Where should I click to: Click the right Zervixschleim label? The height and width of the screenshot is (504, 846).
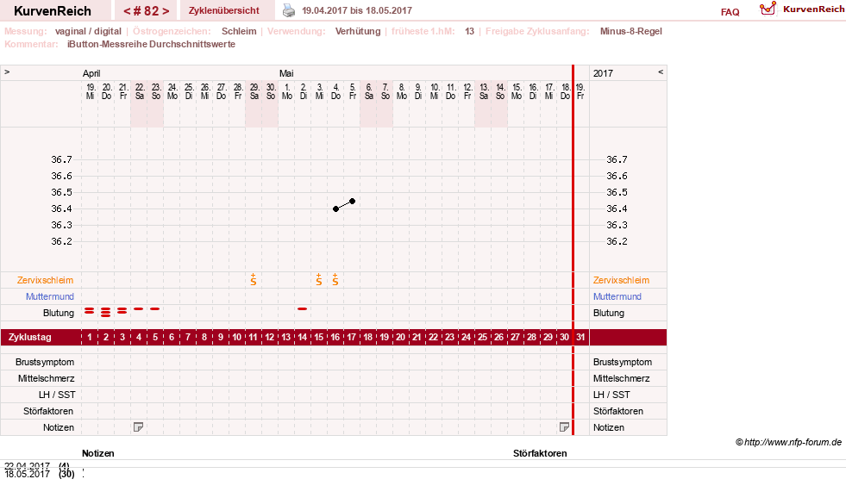621,280
